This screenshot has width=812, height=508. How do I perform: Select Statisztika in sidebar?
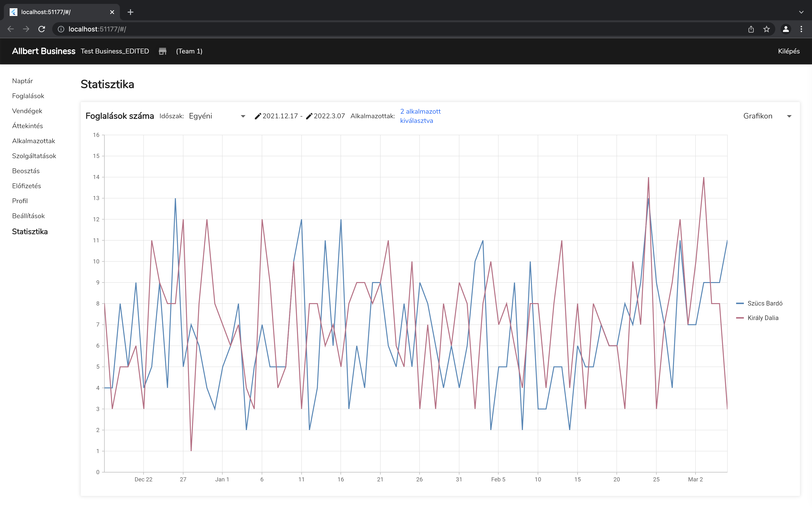[x=30, y=232]
